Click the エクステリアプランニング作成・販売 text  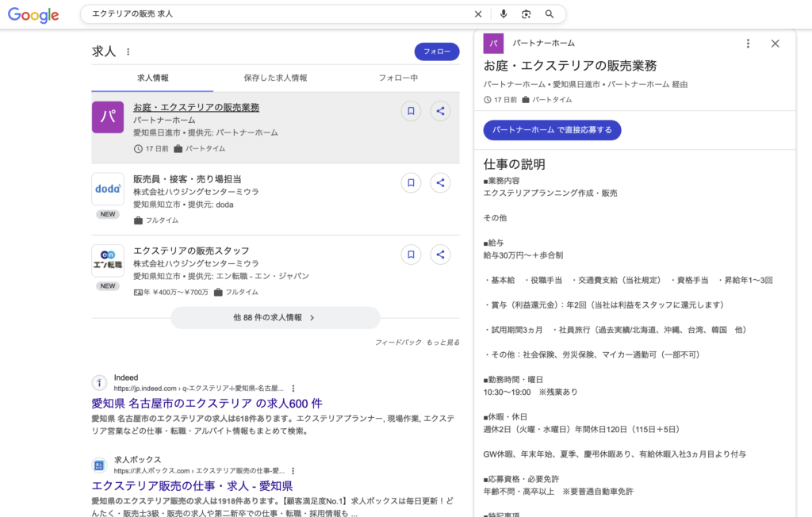(x=550, y=193)
